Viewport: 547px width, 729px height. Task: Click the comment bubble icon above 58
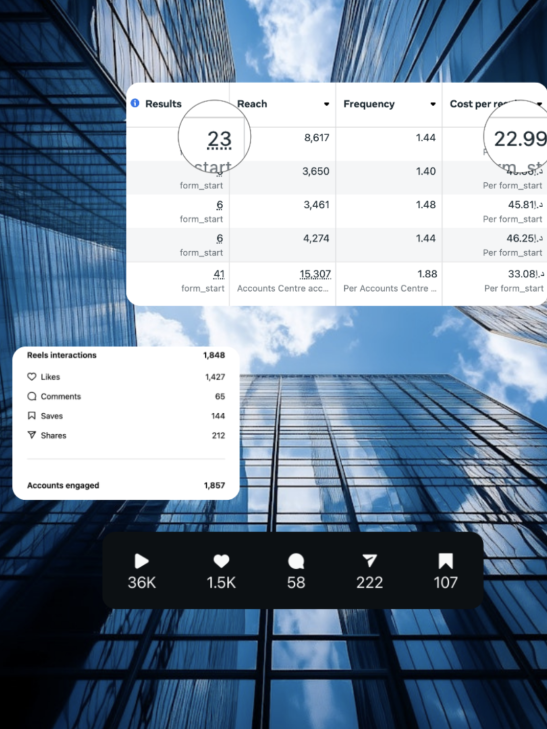tap(296, 561)
